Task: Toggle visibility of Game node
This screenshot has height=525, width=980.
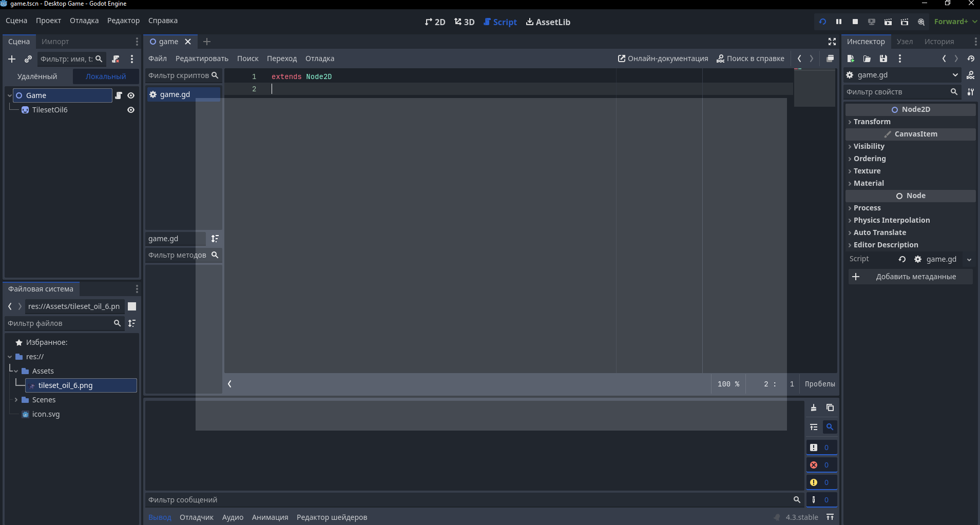Action: click(x=131, y=95)
